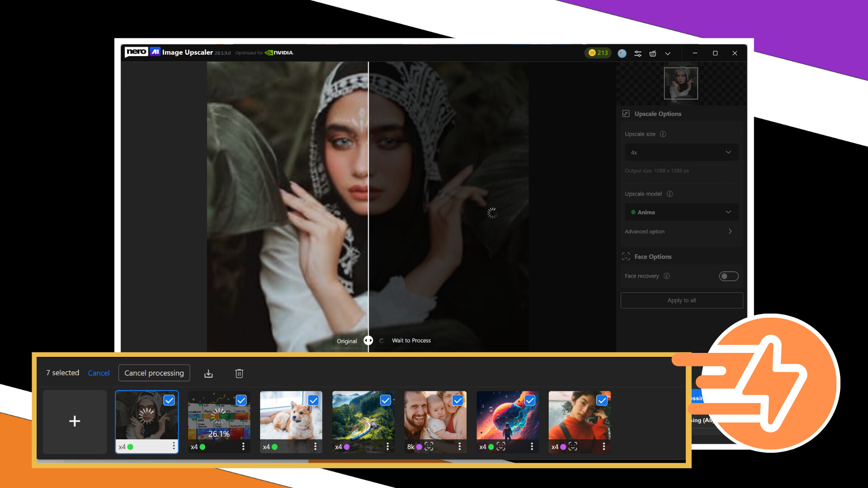Screen dimensions: 868x488
Task: Click the user profile avatar
Action: coord(622,53)
